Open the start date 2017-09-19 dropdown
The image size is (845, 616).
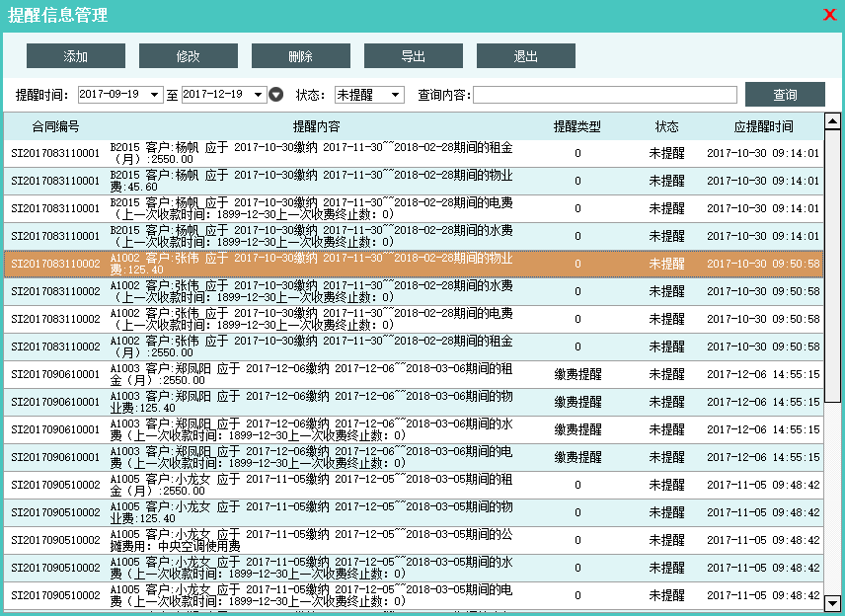coord(154,95)
